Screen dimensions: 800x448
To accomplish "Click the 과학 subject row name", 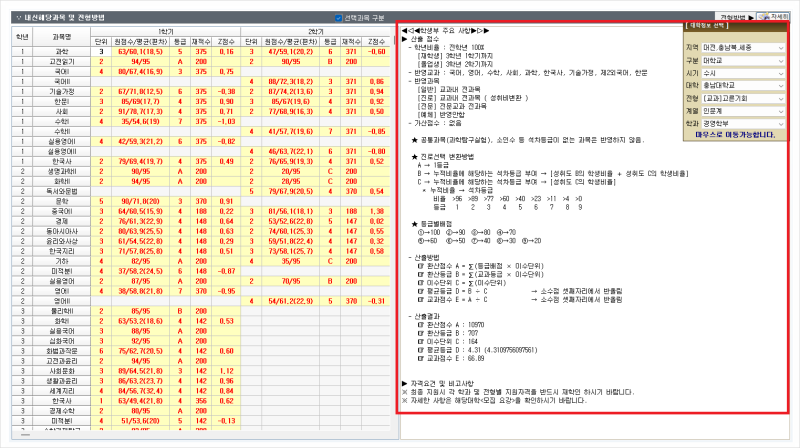I will (x=62, y=52).
